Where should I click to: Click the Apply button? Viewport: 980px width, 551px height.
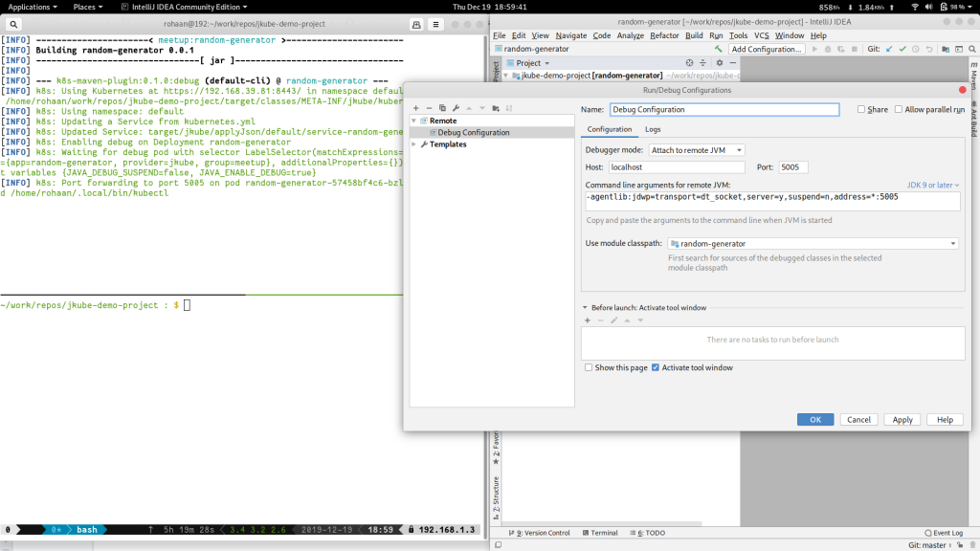click(x=902, y=419)
